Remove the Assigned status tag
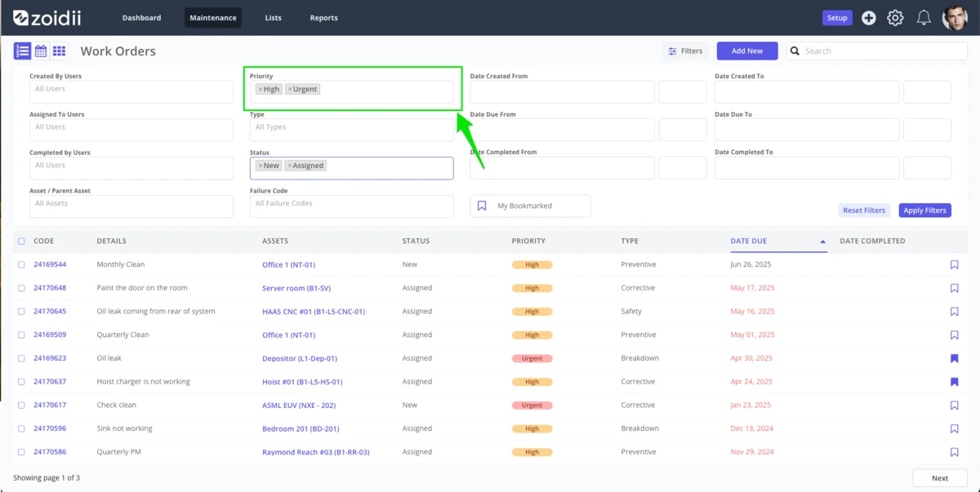The height and width of the screenshot is (492, 980). click(x=290, y=166)
